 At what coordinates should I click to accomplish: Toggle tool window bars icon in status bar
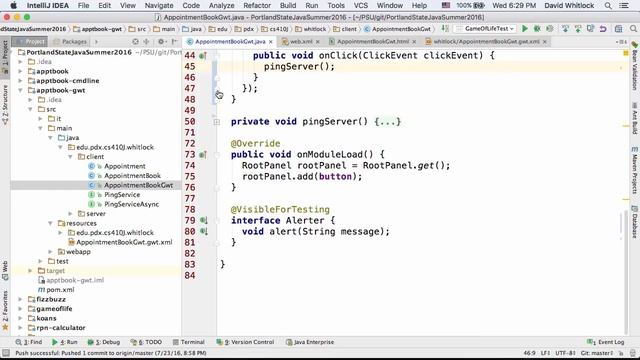pos(6,353)
